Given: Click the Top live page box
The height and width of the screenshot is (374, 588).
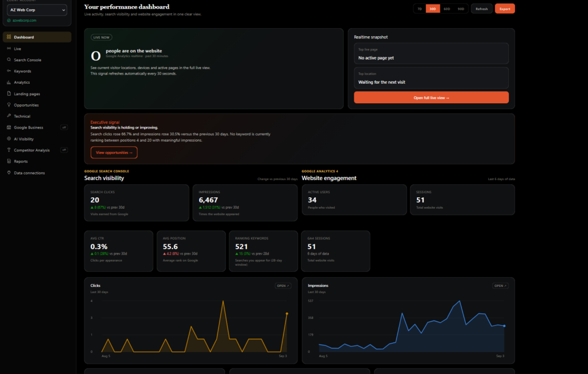Looking at the screenshot, I should point(431,53).
